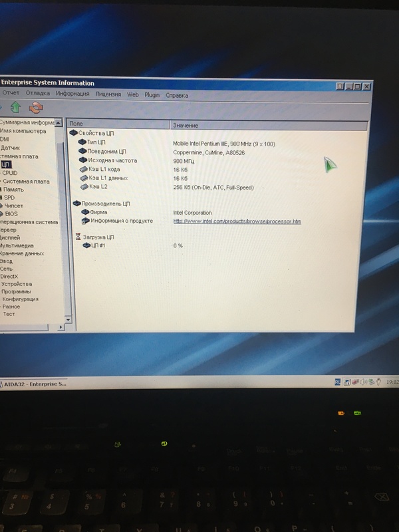Viewport: 399px width, 532px height.
Task: Select Разное in the sidebar tree
Action: (x=11, y=307)
